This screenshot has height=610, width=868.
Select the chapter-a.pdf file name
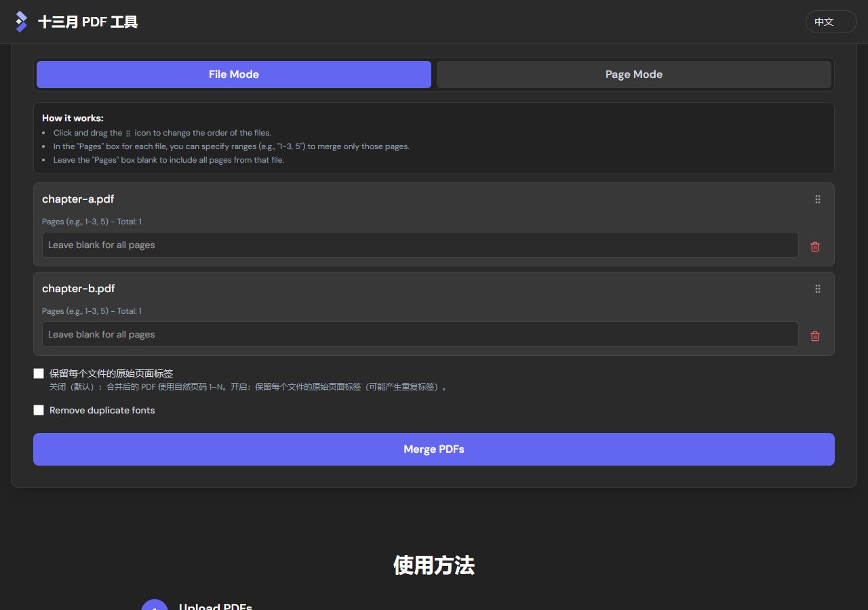click(78, 199)
